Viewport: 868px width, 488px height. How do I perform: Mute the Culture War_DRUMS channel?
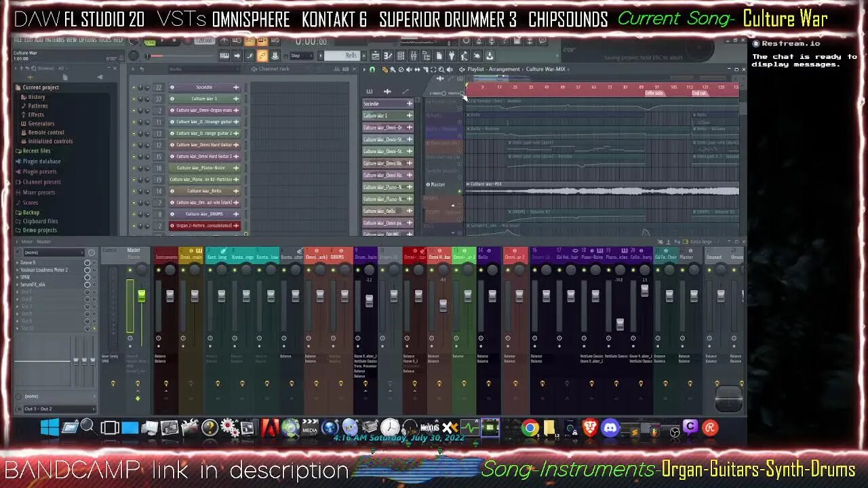click(134, 214)
